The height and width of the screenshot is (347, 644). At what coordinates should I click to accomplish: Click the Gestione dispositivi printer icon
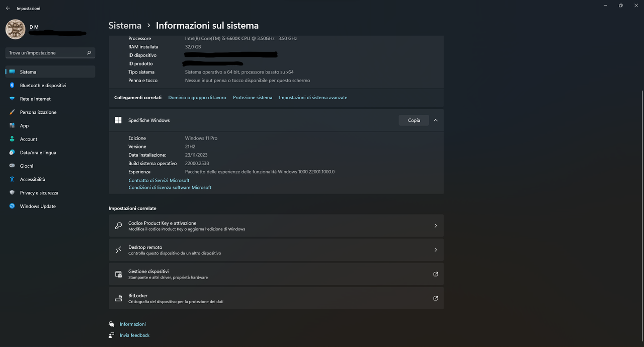(118, 274)
